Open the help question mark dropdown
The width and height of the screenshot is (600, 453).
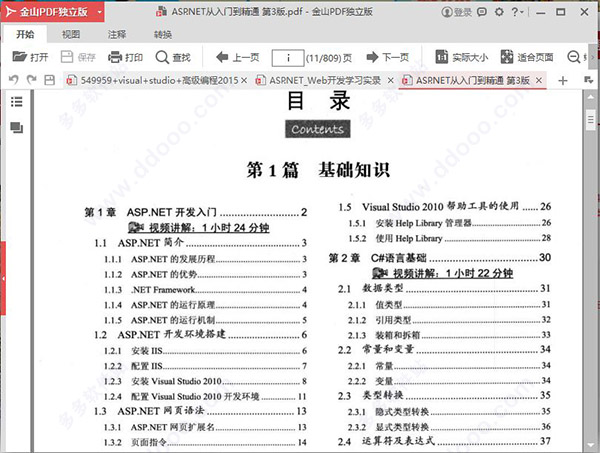point(517,12)
